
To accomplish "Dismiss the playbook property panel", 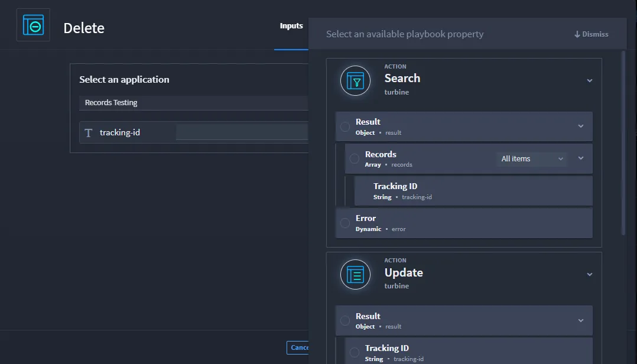I will coord(591,34).
